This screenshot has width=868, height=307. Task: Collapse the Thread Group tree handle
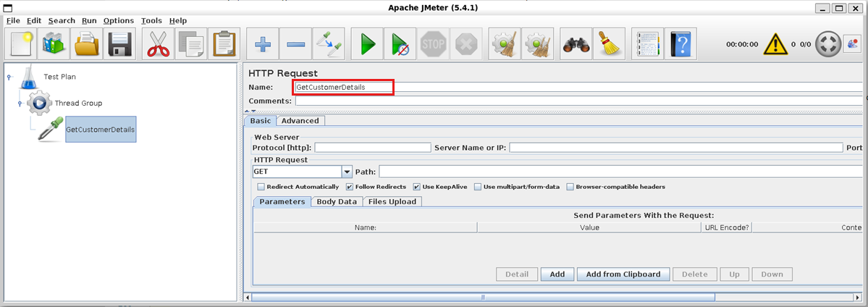[x=20, y=104]
